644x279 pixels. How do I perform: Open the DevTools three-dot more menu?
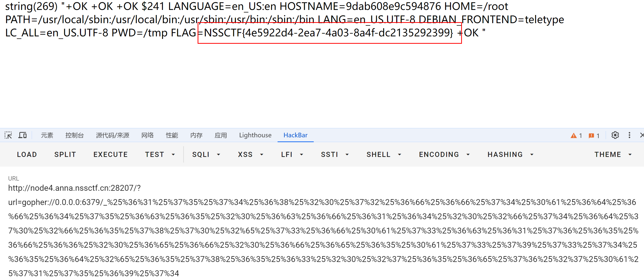coord(629,135)
